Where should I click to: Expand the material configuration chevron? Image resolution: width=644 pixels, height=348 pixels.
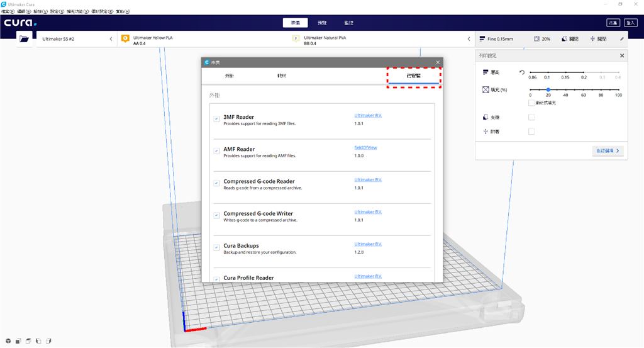point(469,39)
